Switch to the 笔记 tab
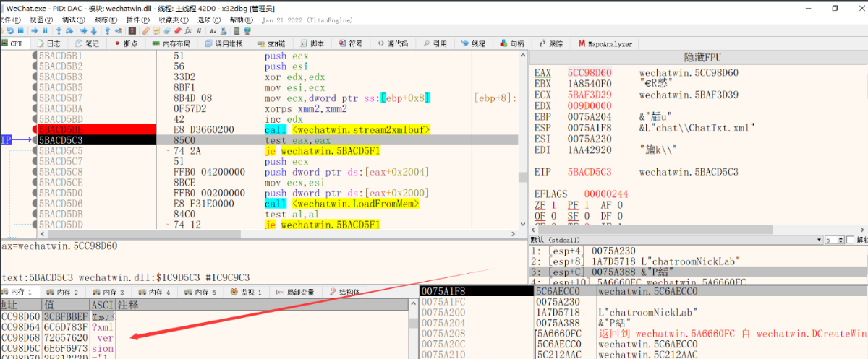 click(x=87, y=43)
